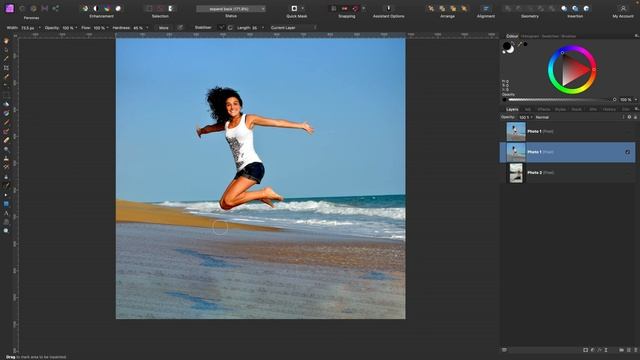Screen dimensions: 640x360
Task: Toggle the brush pressure control icon
Action: [180, 28]
